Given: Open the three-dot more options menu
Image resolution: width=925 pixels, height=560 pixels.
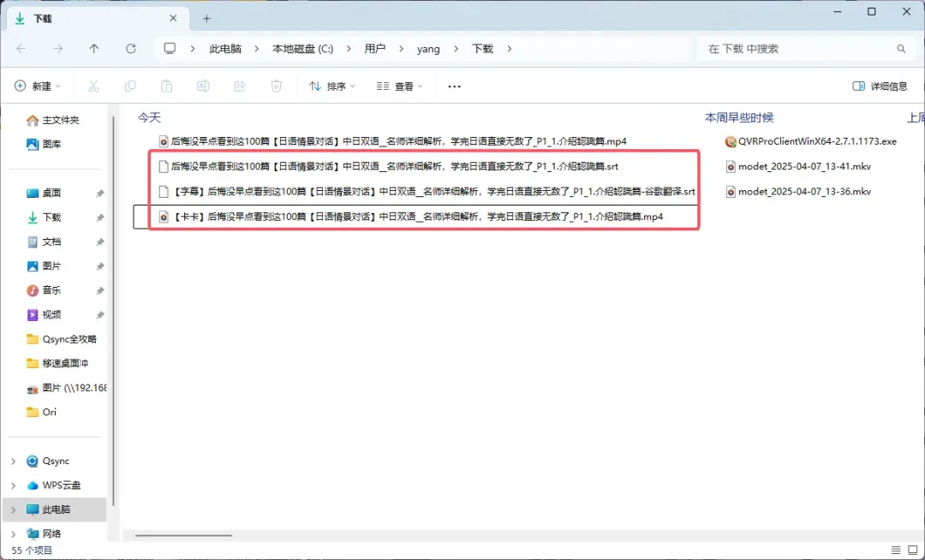Looking at the screenshot, I should [x=455, y=86].
